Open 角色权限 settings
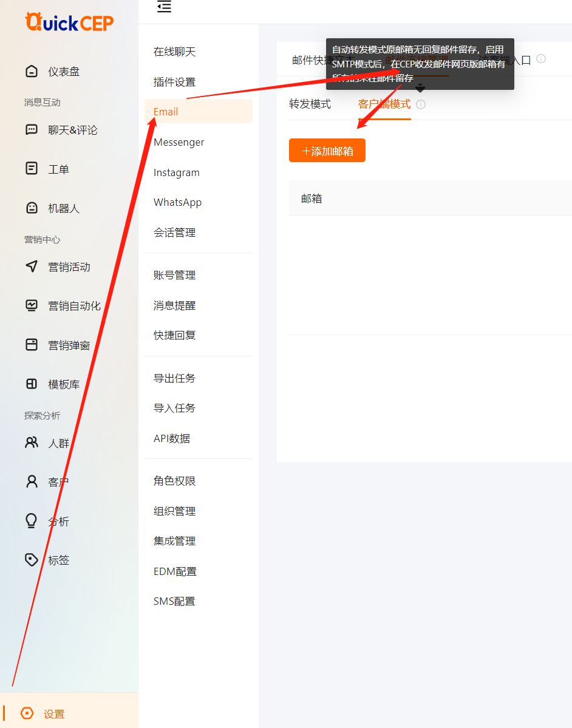This screenshot has height=728, width=572. coord(174,481)
